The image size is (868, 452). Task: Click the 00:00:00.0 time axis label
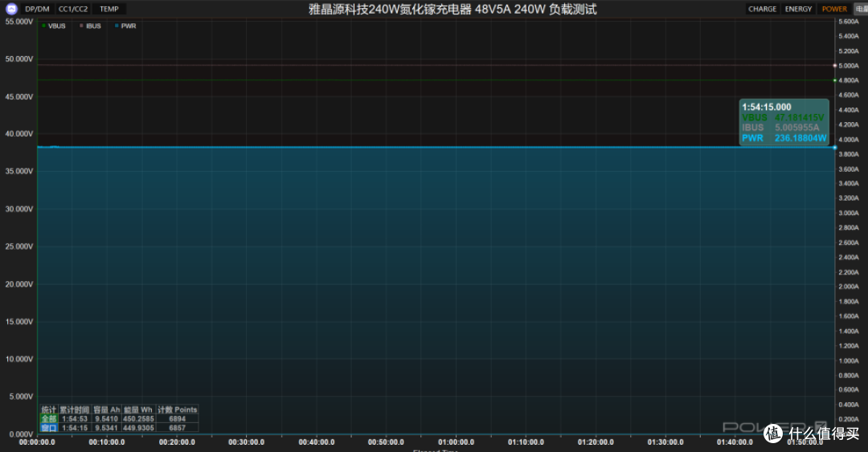(37, 442)
